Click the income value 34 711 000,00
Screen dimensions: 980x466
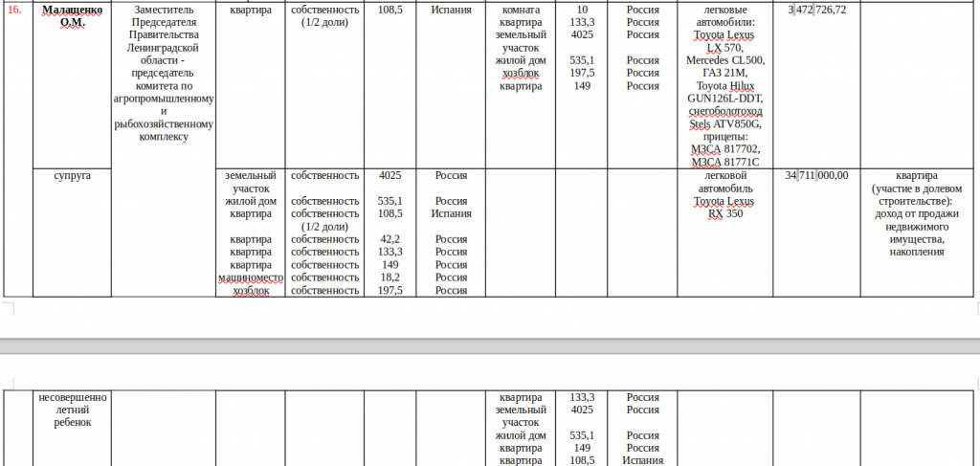816,176
